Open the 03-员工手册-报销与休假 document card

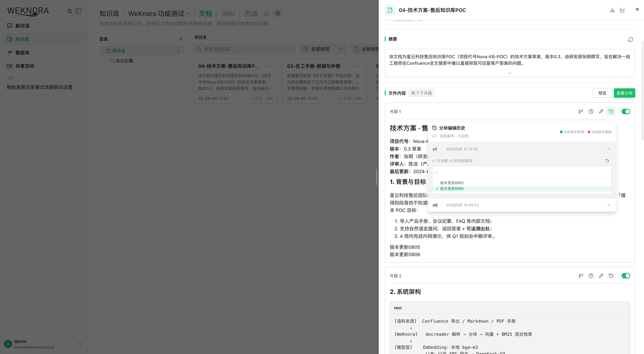[324, 81]
